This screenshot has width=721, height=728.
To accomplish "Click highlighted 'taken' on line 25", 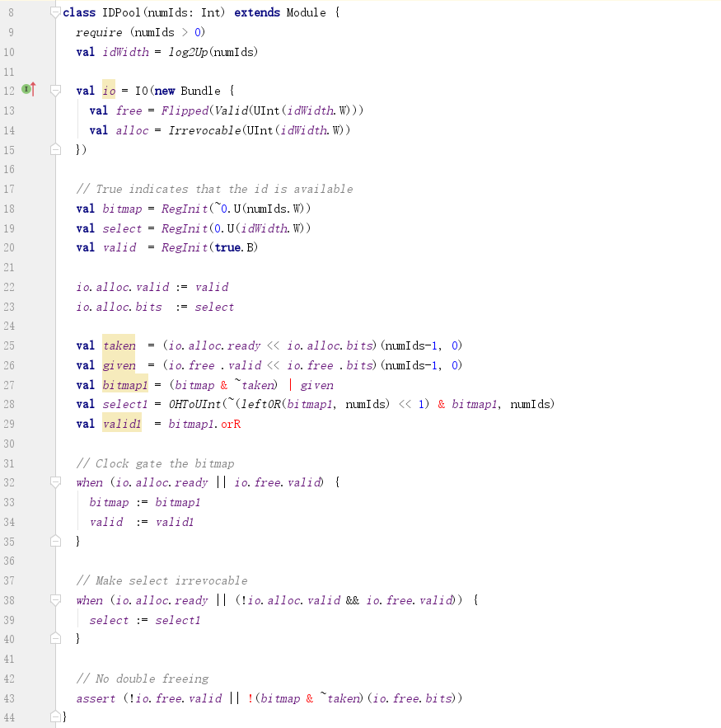I will click(119, 346).
